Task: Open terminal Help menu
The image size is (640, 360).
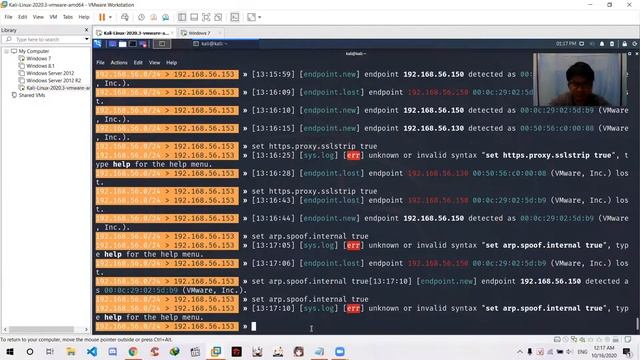Action: 171,62
